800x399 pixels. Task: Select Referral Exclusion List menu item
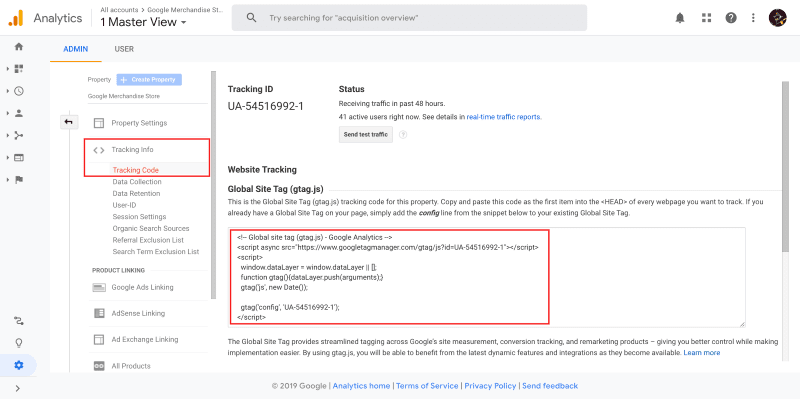click(148, 240)
